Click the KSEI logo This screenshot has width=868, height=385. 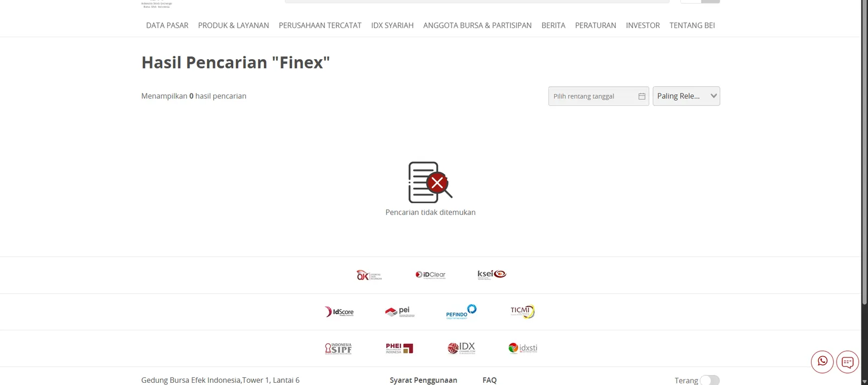coord(492,274)
